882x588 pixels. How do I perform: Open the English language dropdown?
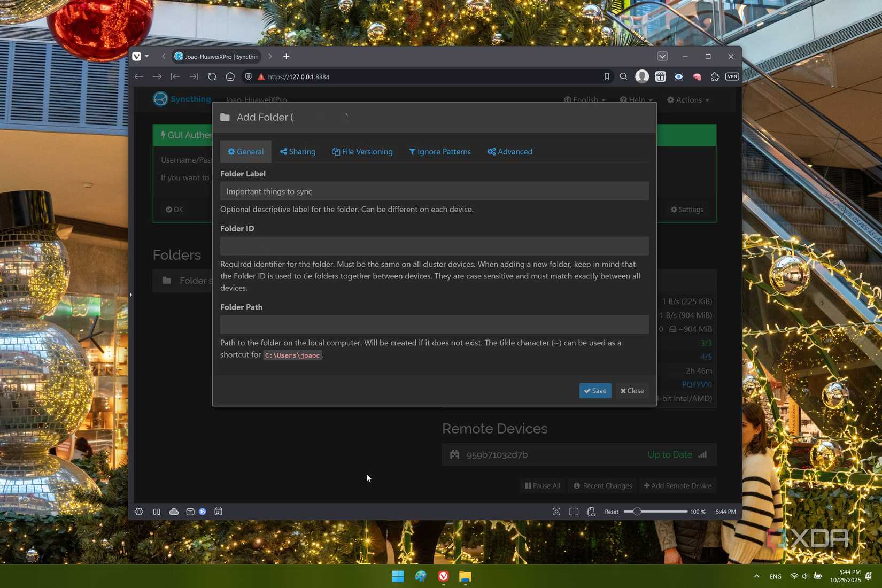click(x=584, y=99)
